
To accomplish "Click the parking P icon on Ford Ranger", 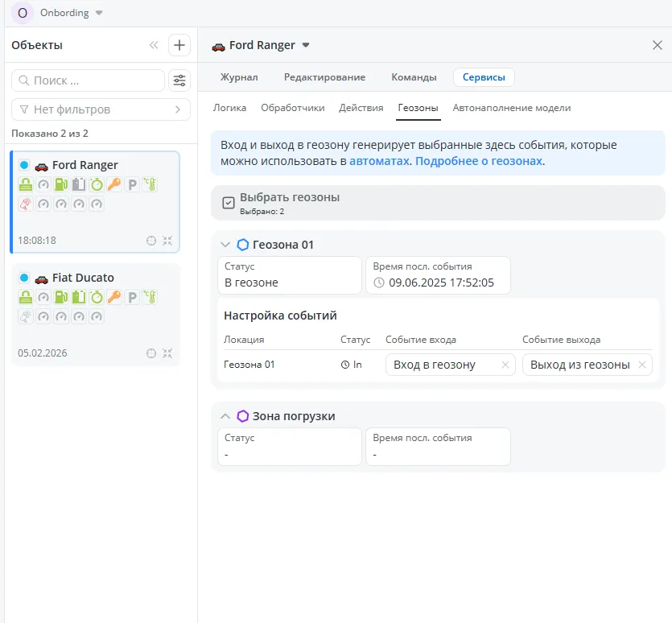I will [x=131, y=184].
